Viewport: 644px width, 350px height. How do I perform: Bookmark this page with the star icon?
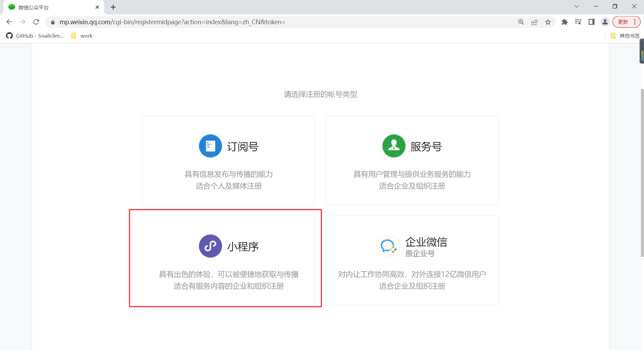click(x=548, y=22)
